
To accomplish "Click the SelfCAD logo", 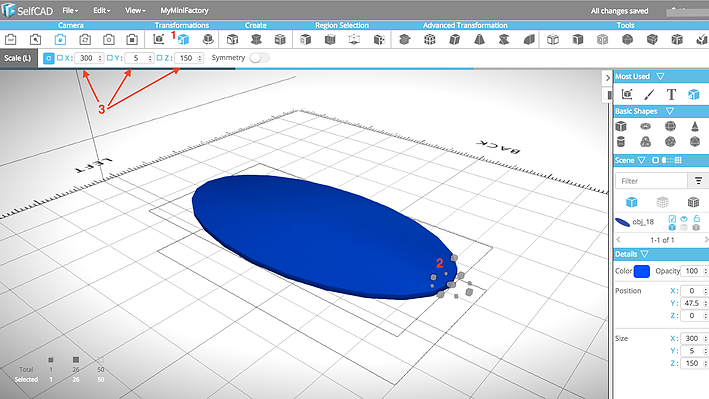I will [x=27, y=10].
